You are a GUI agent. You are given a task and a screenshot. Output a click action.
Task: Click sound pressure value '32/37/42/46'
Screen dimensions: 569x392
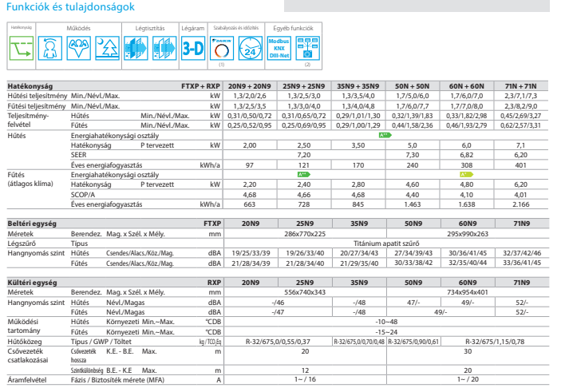(x=522, y=253)
